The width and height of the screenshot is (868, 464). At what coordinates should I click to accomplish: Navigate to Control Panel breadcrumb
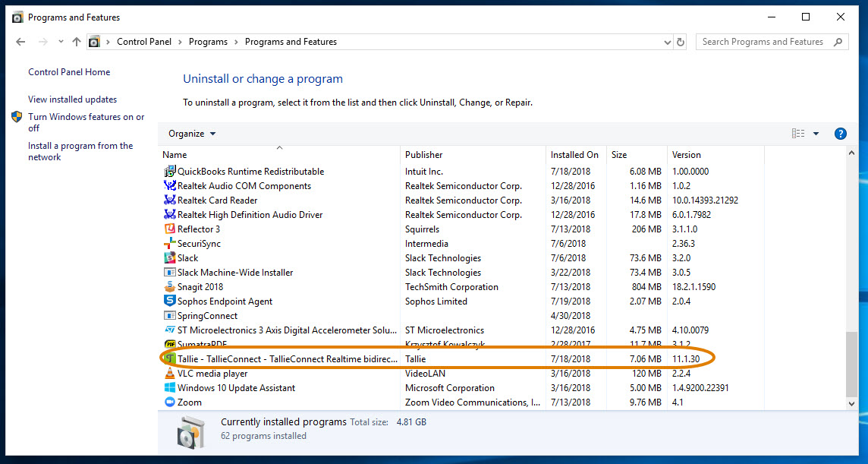point(144,42)
